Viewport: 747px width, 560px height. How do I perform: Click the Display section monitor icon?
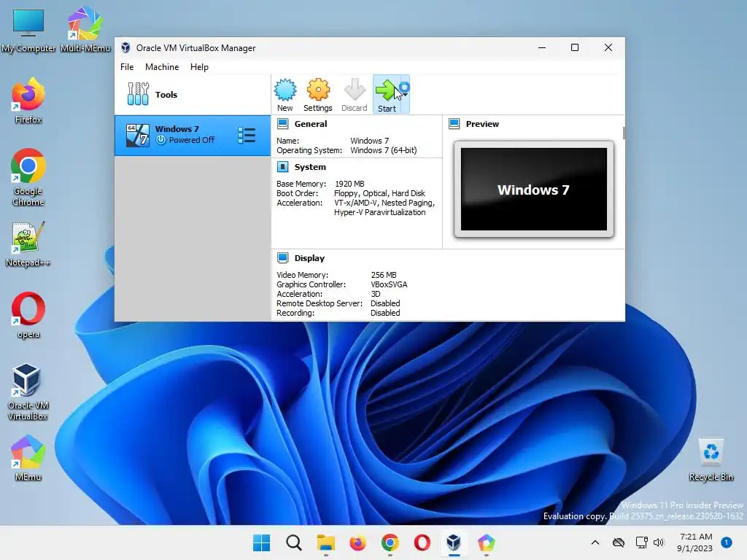[x=283, y=257]
